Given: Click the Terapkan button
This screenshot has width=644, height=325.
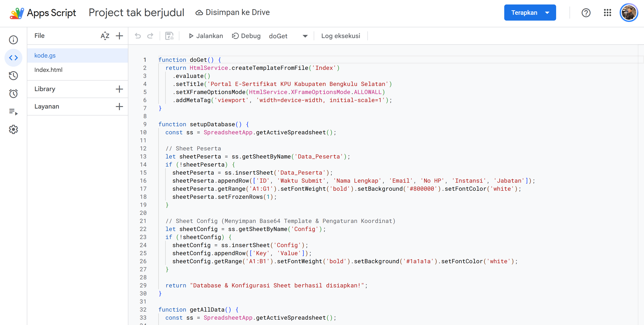Looking at the screenshot, I should point(524,13).
